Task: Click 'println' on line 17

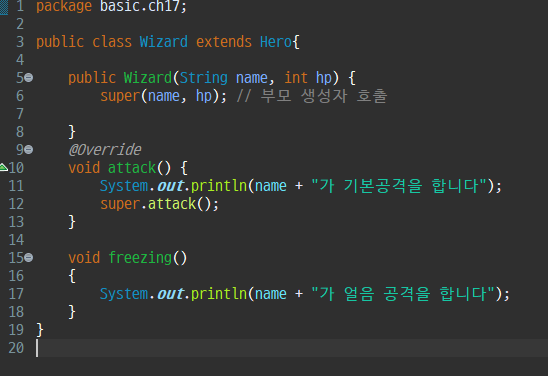Action: [x=219, y=294]
